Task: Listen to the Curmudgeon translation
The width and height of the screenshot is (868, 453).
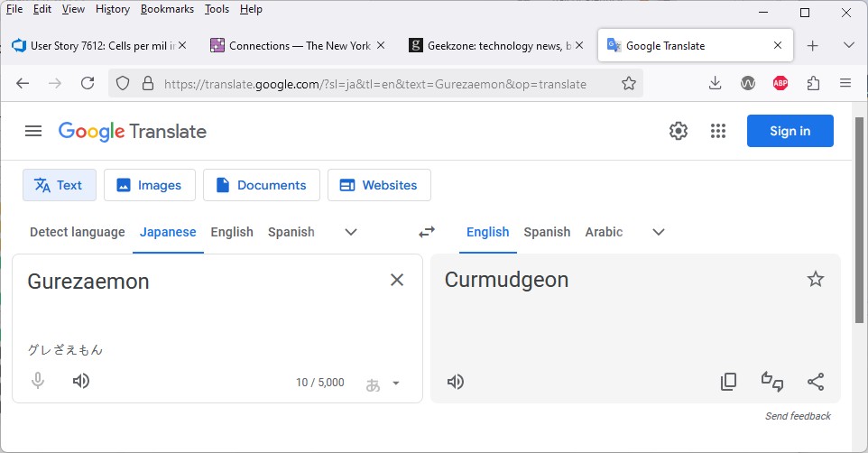Action: click(456, 382)
